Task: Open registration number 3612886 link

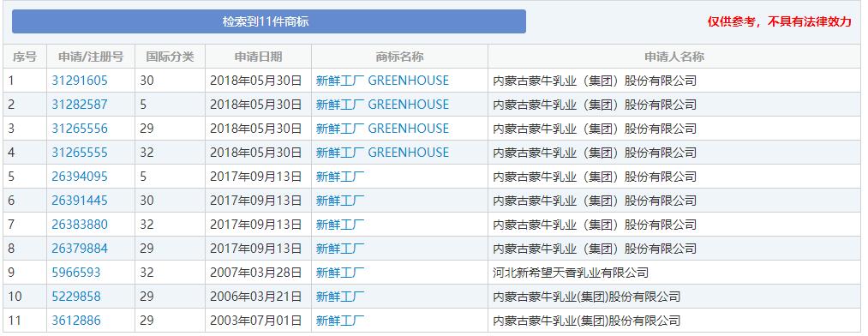Action: click(x=76, y=321)
